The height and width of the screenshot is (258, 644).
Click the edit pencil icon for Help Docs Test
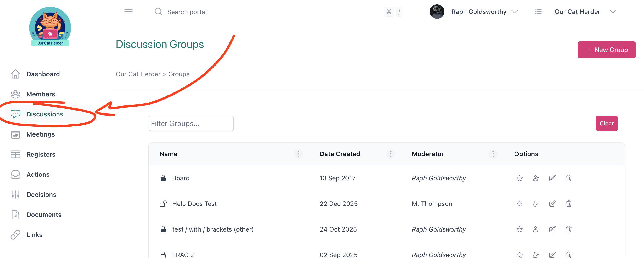552,204
